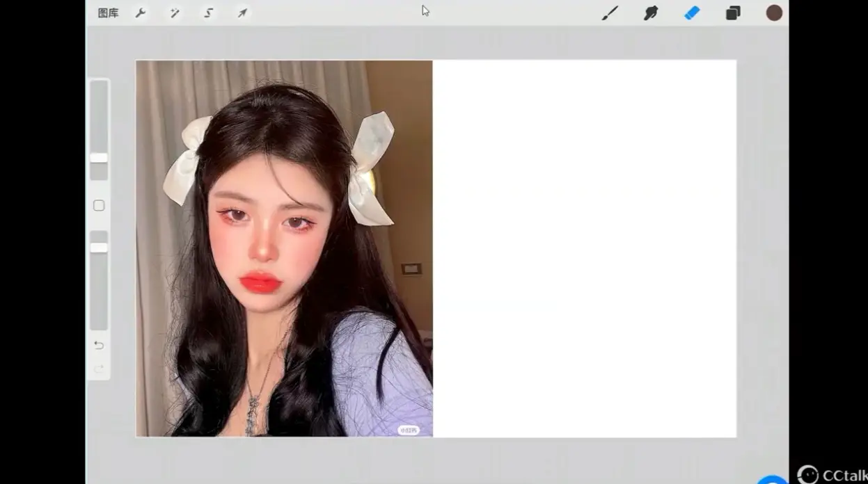Open the color panel from the swatch
Viewport: 868px width, 484px height.
pyautogui.click(x=773, y=13)
